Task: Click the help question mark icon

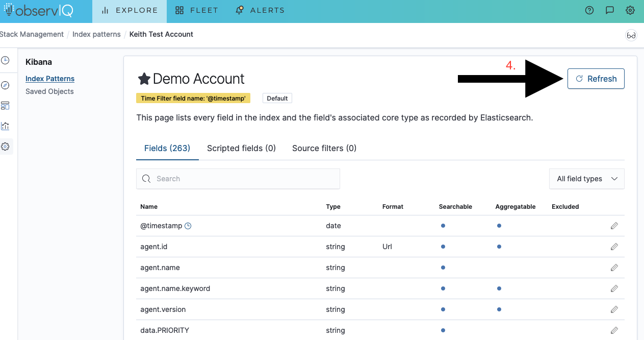Action: pos(589,10)
